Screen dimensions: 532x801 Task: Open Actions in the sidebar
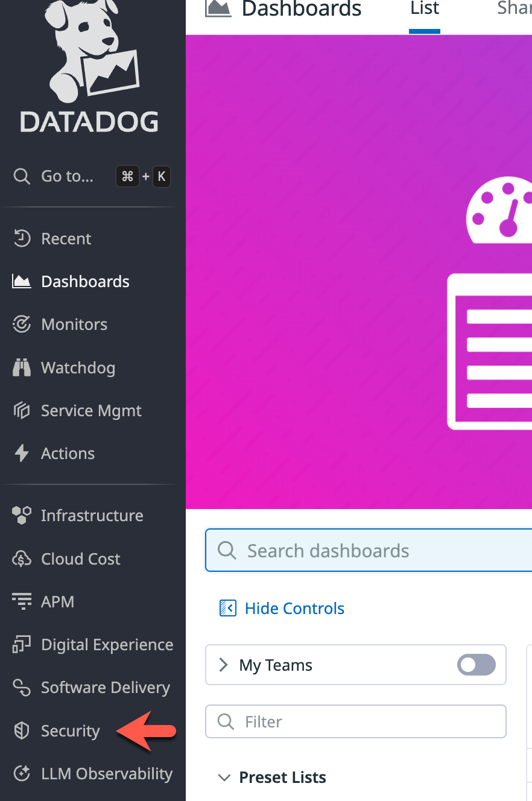coord(68,454)
